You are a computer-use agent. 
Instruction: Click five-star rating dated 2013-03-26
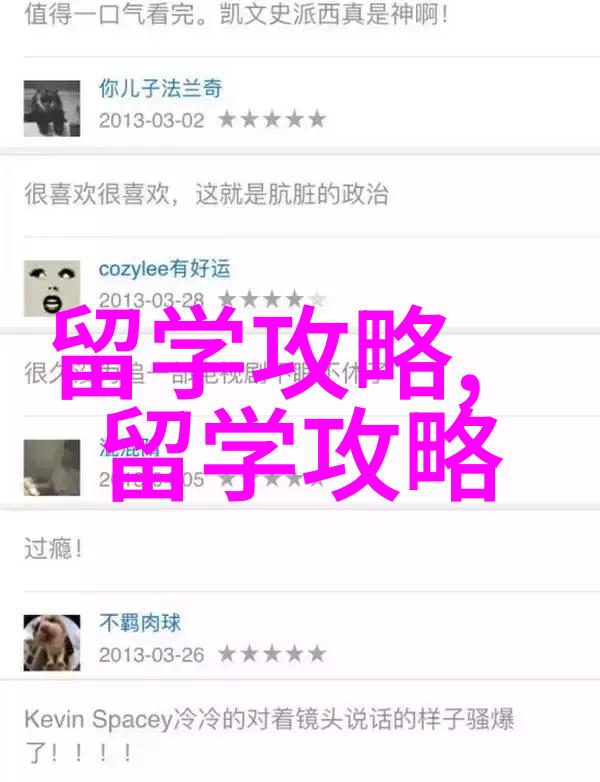(x=272, y=654)
